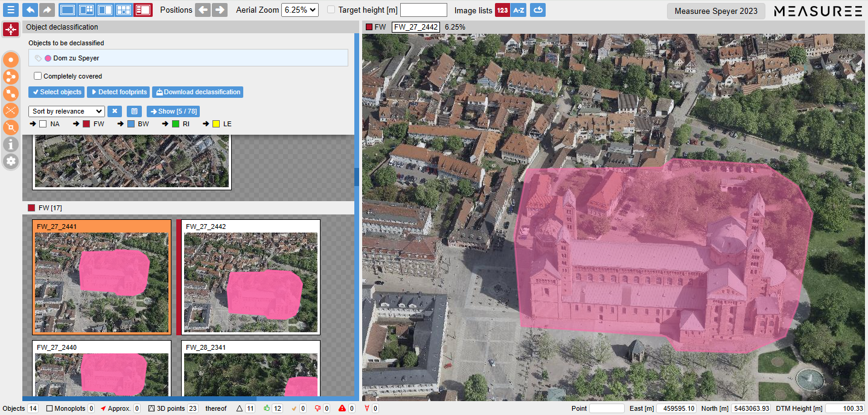Screen dimensions: 868x415
Task: Click the A-Z sort icon in Image lists
Action: (x=519, y=10)
